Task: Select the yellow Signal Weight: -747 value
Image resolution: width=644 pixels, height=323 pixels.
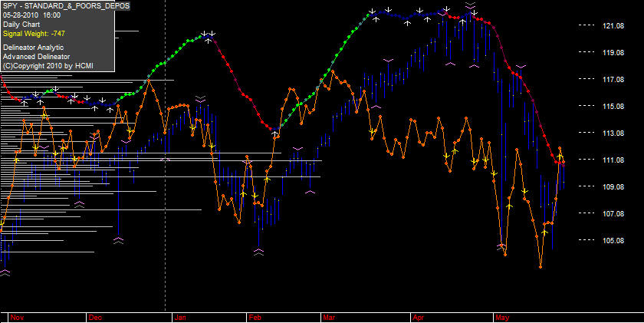Action: 34,33
